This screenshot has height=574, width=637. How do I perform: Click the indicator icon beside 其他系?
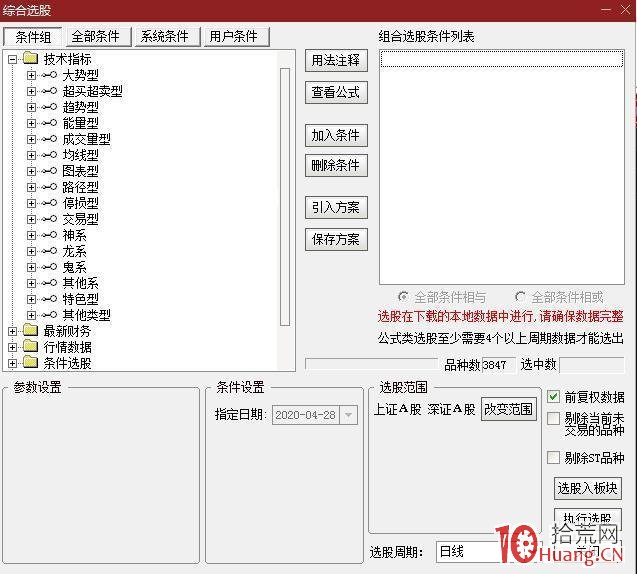[49, 283]
